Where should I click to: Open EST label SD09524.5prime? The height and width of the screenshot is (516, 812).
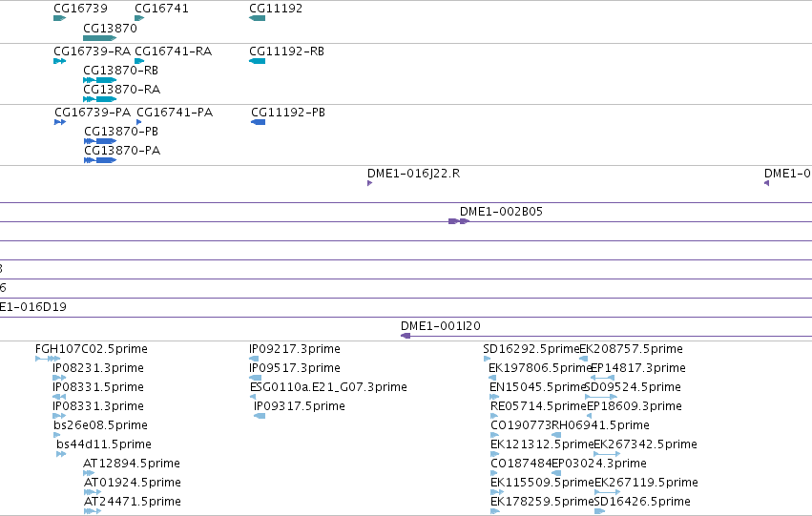point(633,387)
